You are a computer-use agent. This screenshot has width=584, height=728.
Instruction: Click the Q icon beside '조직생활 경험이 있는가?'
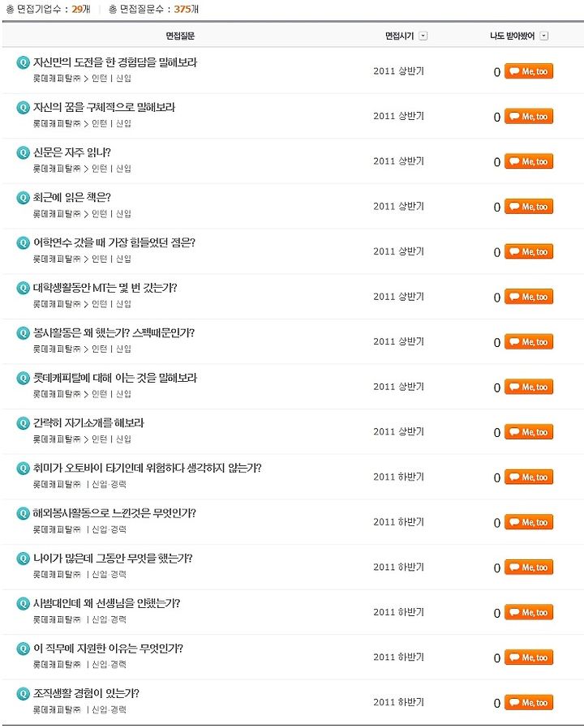(x=23, y=694)
